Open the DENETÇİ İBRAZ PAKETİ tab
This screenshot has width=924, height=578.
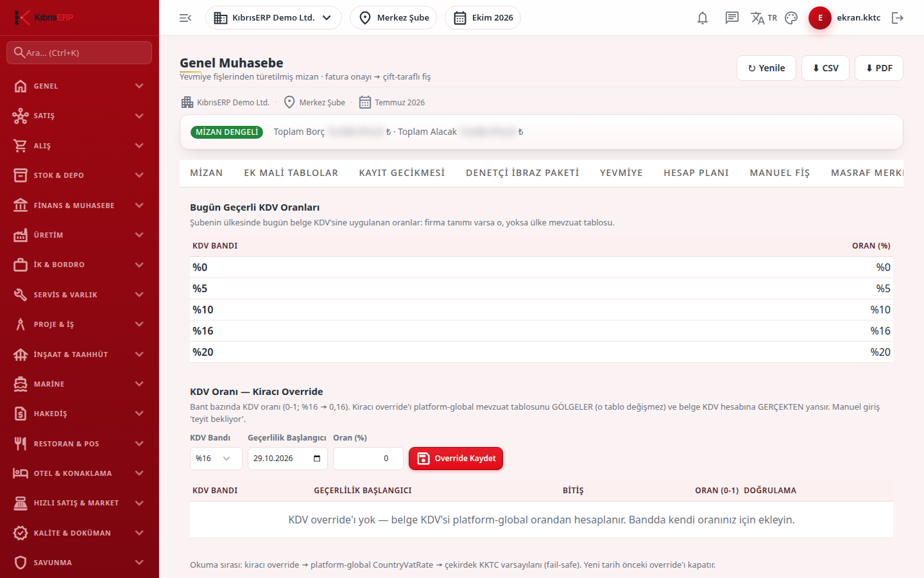[522, 173]
